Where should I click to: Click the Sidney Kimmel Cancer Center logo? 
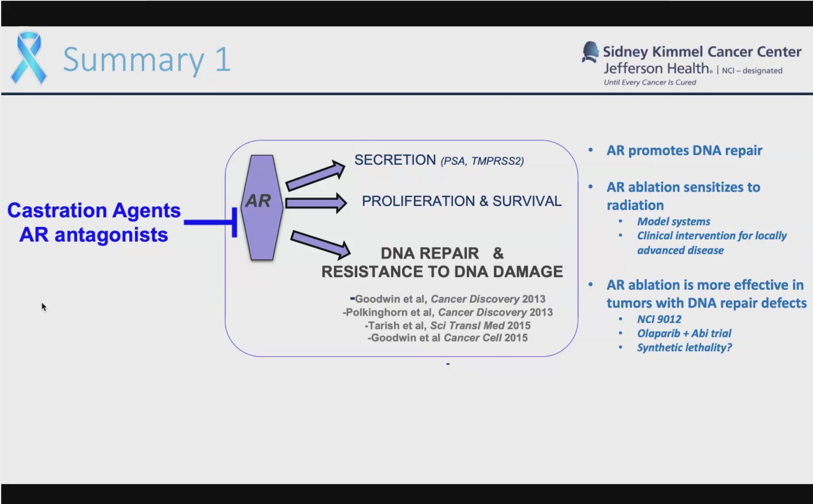691,63
